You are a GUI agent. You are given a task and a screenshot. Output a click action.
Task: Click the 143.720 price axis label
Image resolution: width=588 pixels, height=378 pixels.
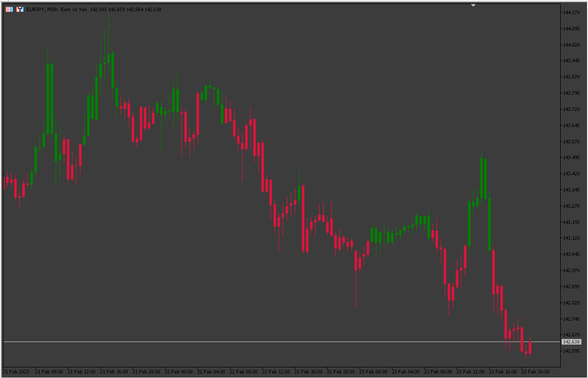571,109
